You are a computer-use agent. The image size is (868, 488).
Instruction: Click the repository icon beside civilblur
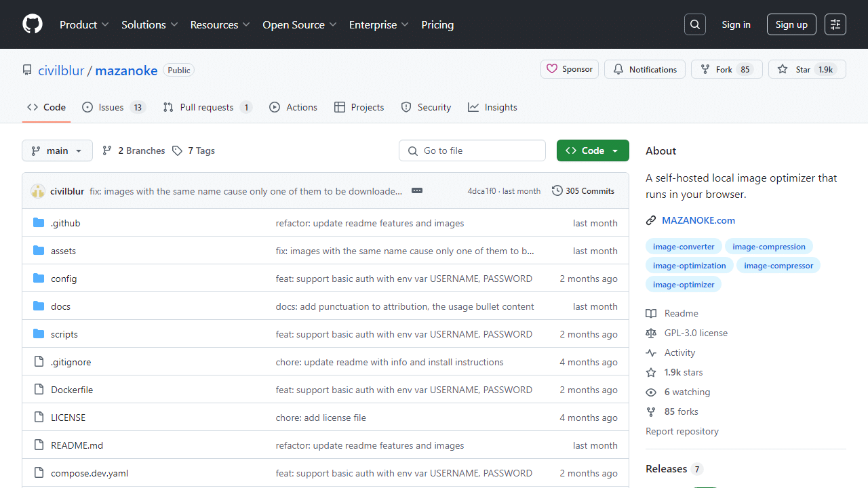point(27,70)
